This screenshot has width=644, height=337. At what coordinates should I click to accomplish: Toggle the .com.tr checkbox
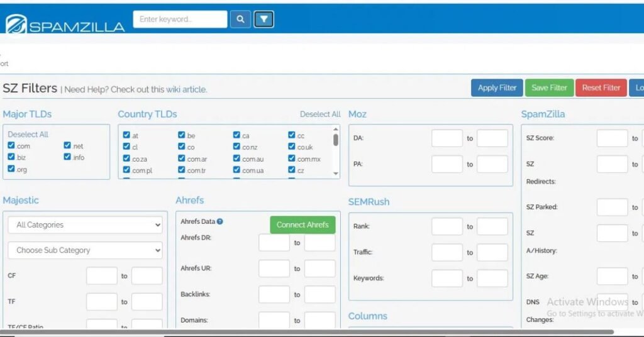pyautogui.click(x=182, y=170)
